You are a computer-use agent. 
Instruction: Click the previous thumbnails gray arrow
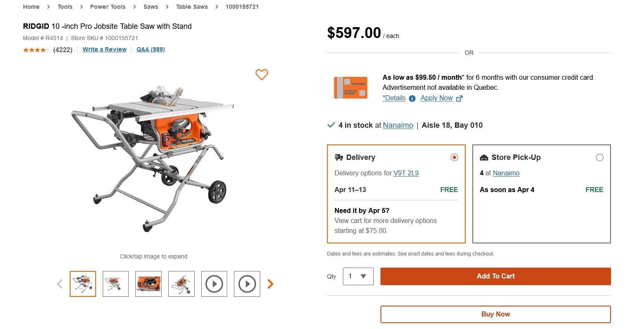coord(59,284)
